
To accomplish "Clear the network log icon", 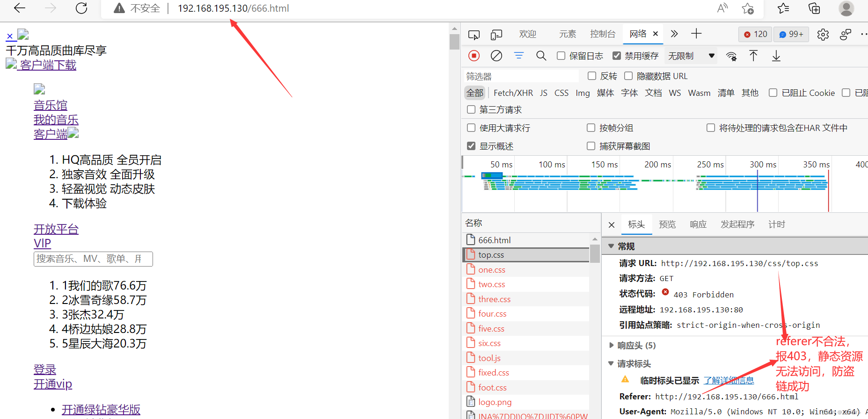I will [496, 56].
